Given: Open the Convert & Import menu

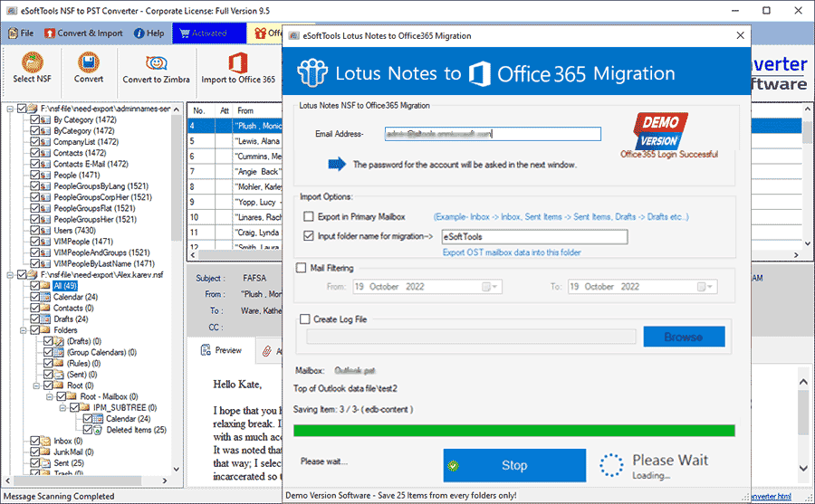Looking at the screenshot, I should pyautogui.click(x=83, y=33).
